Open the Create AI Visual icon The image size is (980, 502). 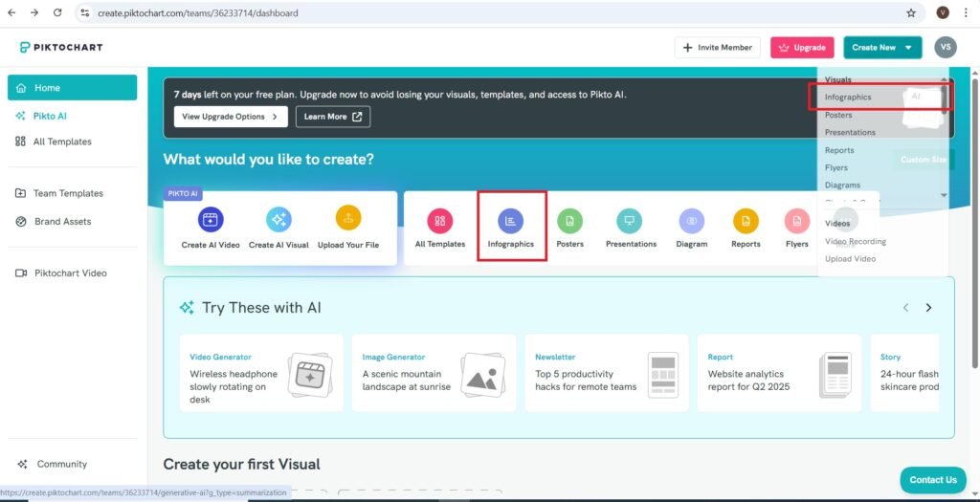click(x=278, y=220)
